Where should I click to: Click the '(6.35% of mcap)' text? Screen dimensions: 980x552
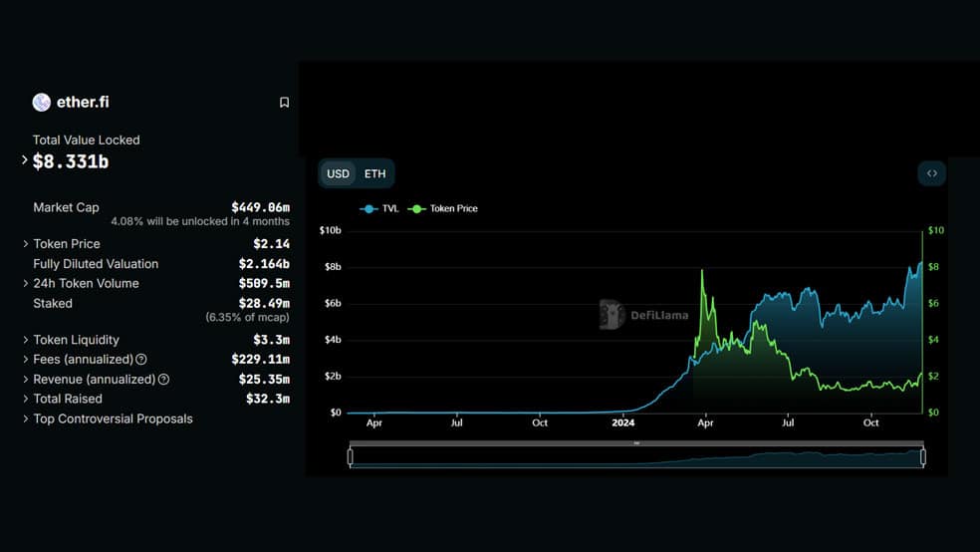(248, 318)
